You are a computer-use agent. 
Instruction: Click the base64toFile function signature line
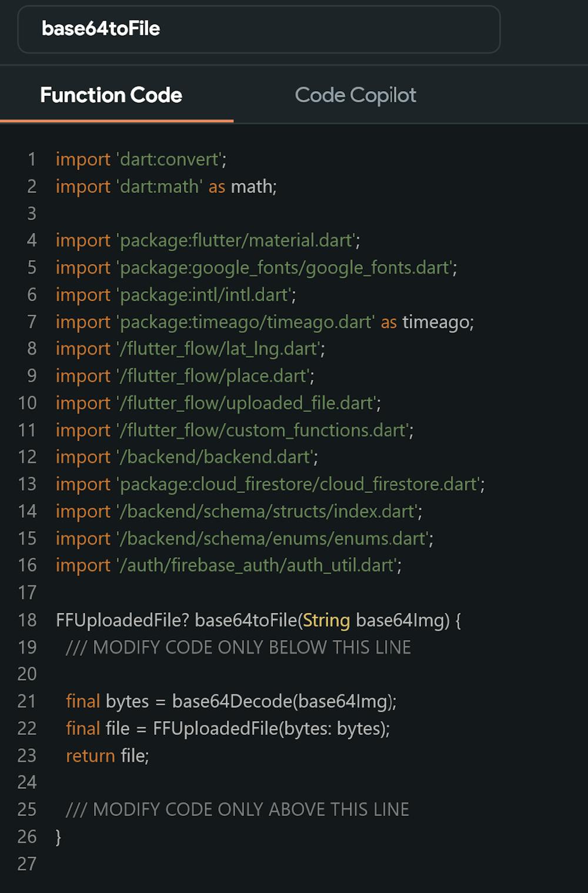(x=258, y=620)
